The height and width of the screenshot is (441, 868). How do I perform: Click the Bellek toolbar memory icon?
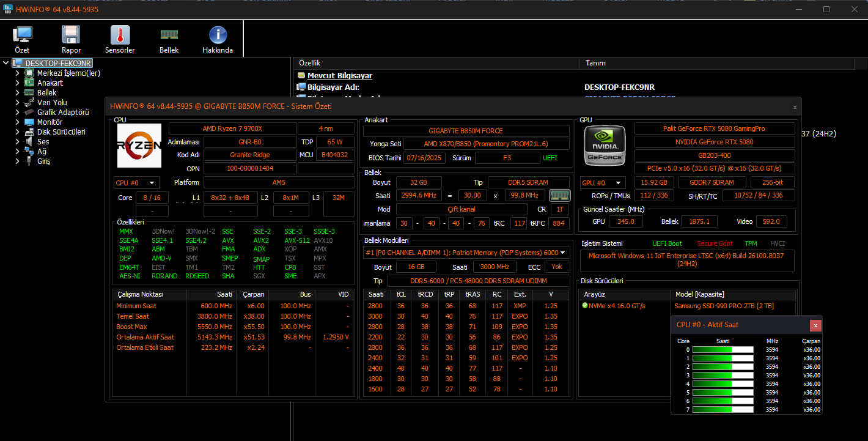(x=169, y=35)
